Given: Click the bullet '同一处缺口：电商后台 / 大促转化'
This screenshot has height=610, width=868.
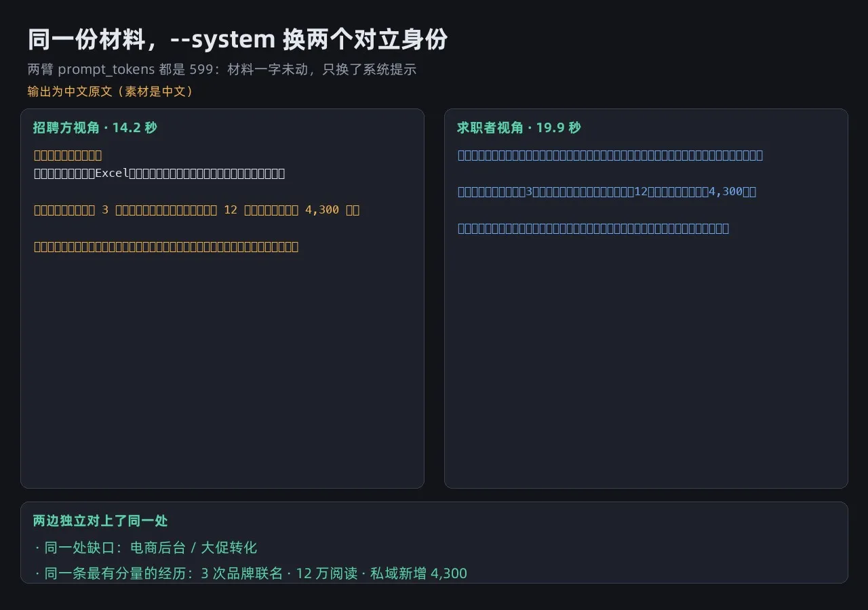Looking at the screenshot, I should click(145, 548).
